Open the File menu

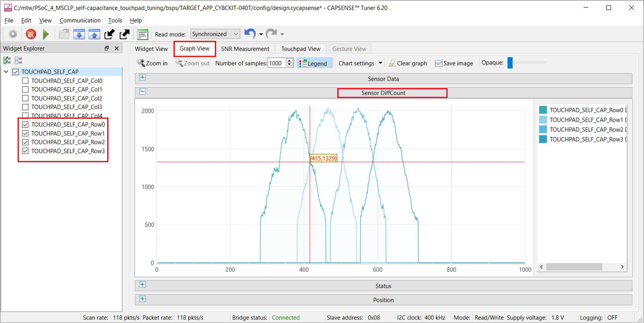[9, 20]
